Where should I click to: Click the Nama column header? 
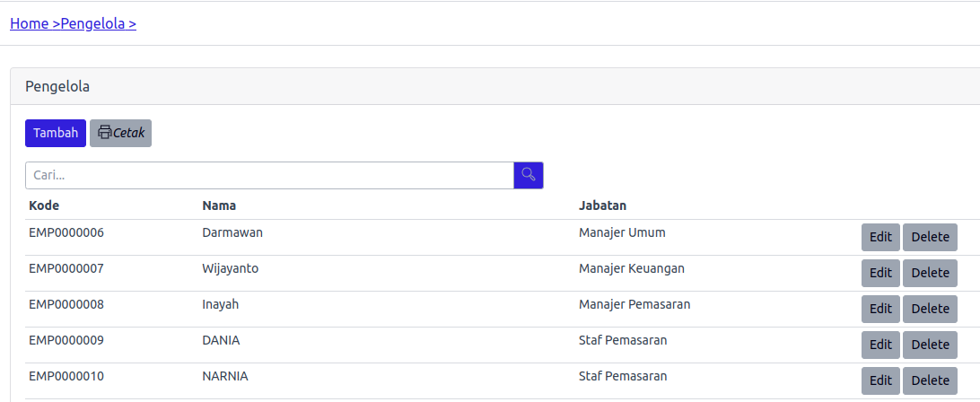point(219,205)
